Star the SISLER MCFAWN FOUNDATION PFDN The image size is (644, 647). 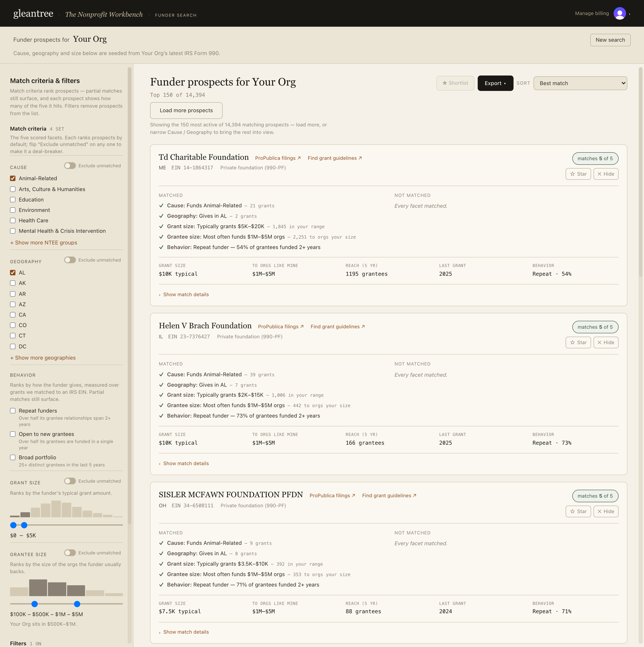[578, 511]
